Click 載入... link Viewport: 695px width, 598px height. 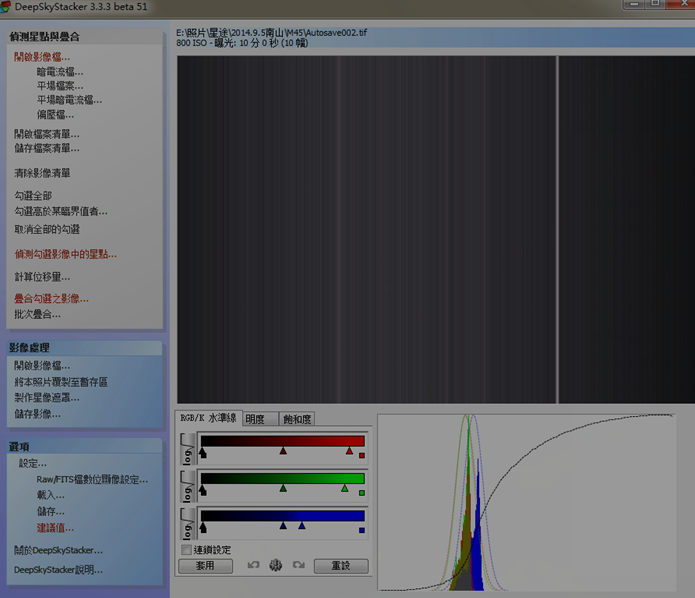pos(51,495)
